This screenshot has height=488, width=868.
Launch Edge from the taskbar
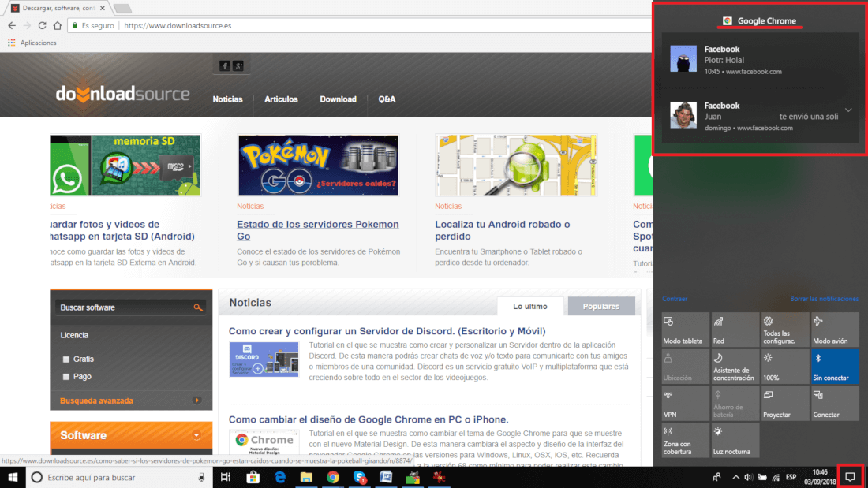(279, 477)
